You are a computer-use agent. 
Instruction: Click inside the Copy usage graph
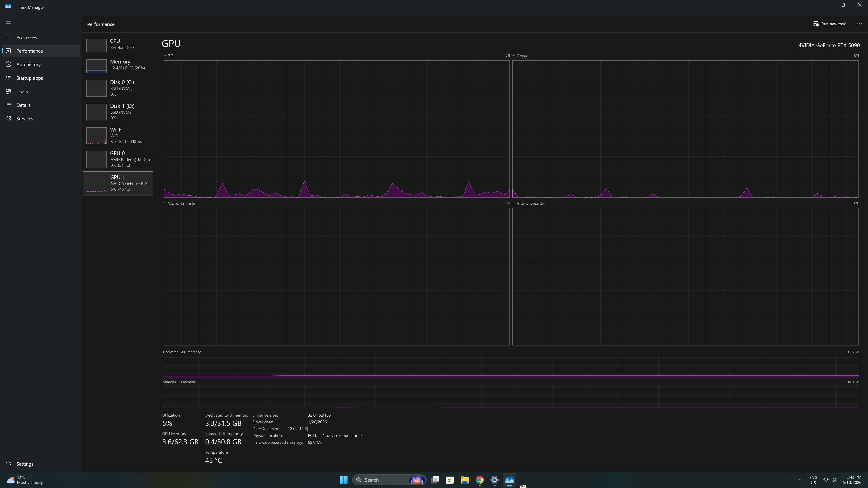(x=685, y=129)
